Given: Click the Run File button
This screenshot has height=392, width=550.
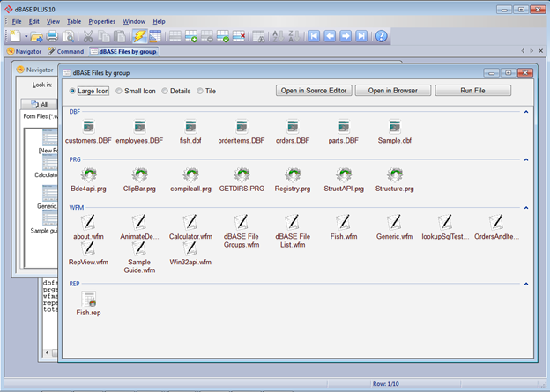Looking at the screenshot, I should [x=472, y=91].
